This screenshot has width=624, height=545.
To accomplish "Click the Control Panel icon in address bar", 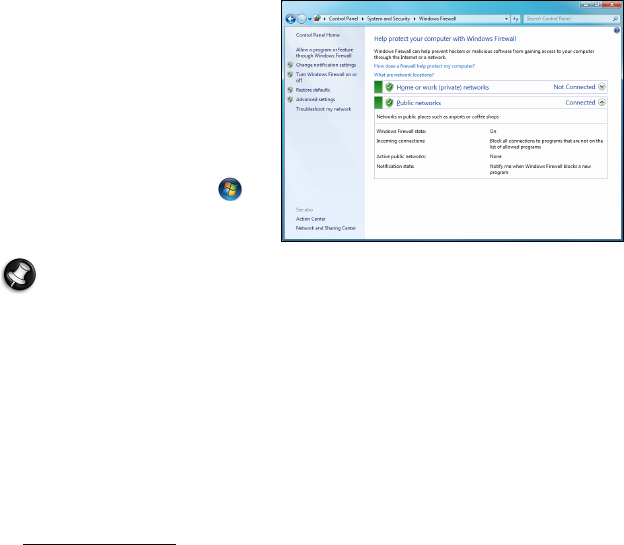I will [x=317, y=18].
